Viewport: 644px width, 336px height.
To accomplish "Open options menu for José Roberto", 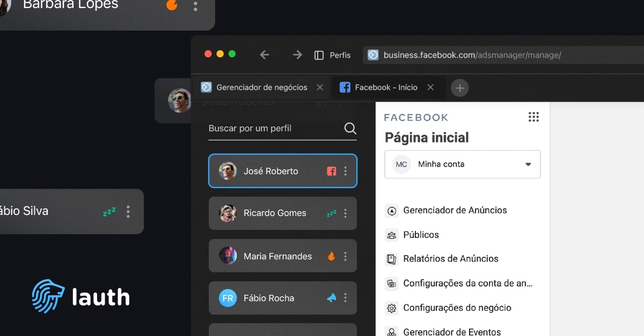I will [x=346, y=171].
